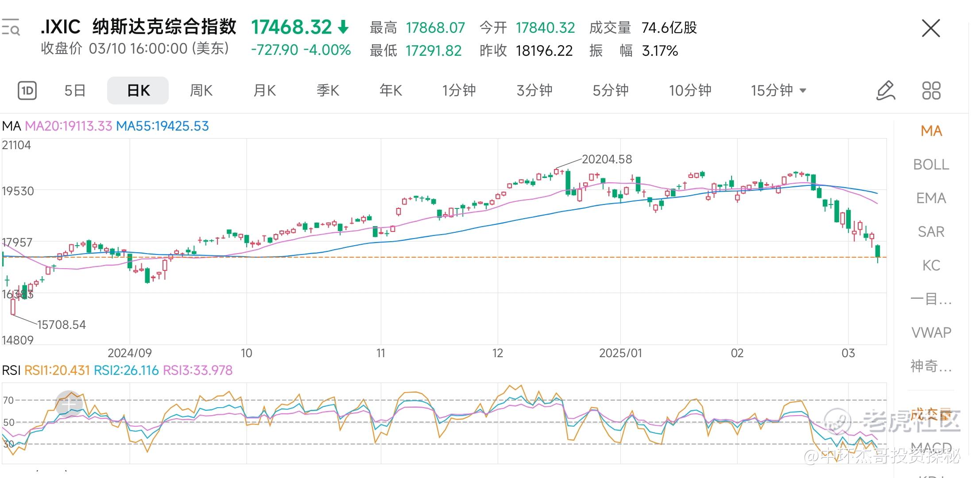The width and height of the screenshot is (980, 478).
Task: Turn on the SAR indicator
Action: tap(931, 232)
